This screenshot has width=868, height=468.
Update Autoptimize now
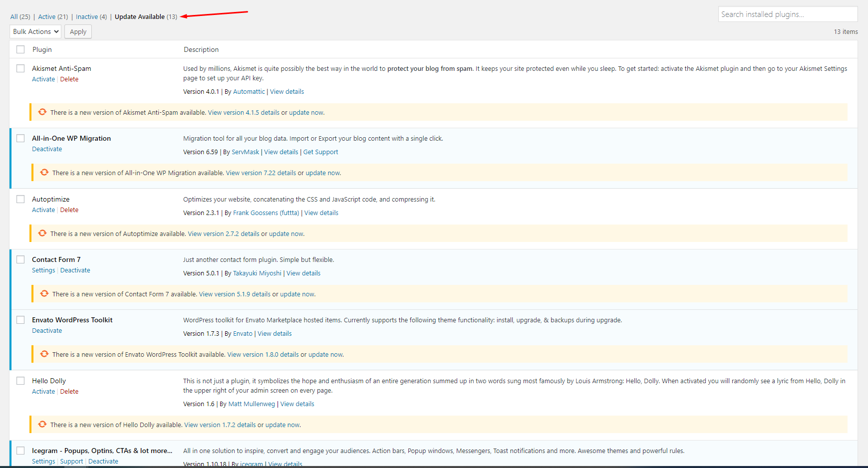(x=286, y=234)
